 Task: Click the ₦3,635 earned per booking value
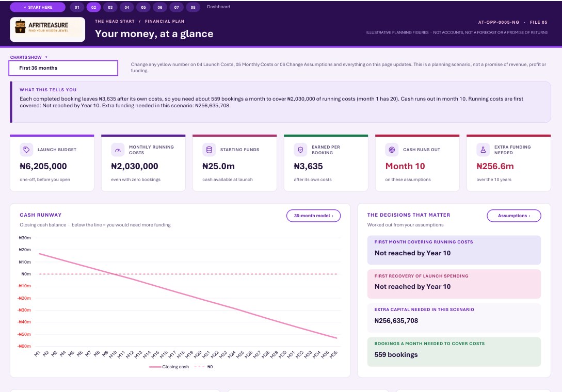pos(308,166)
